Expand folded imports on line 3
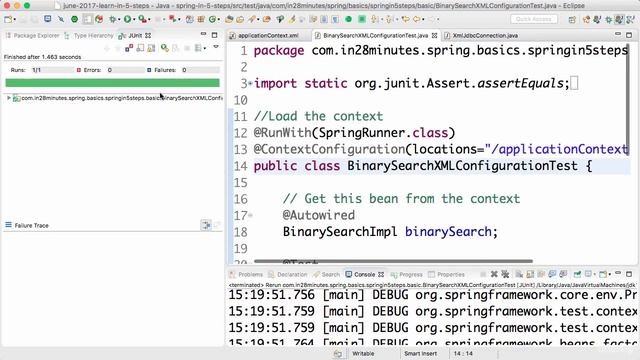 251,84
